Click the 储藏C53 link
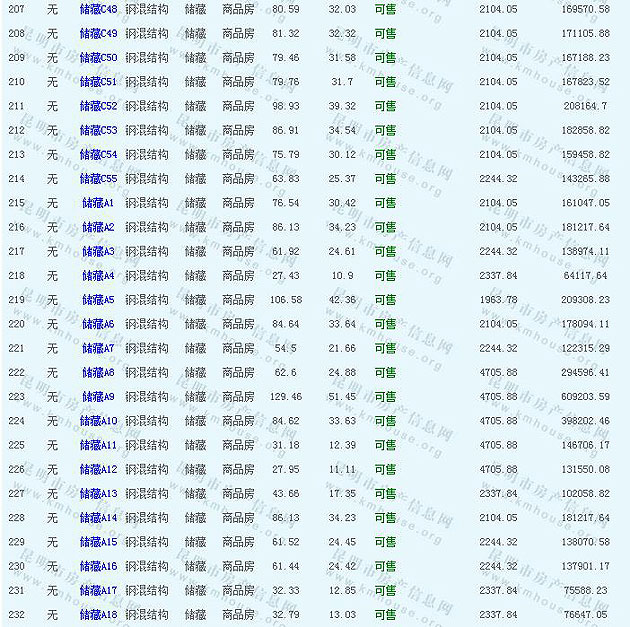Viewport: 630px width, 627px height. (x=98, y=130)
